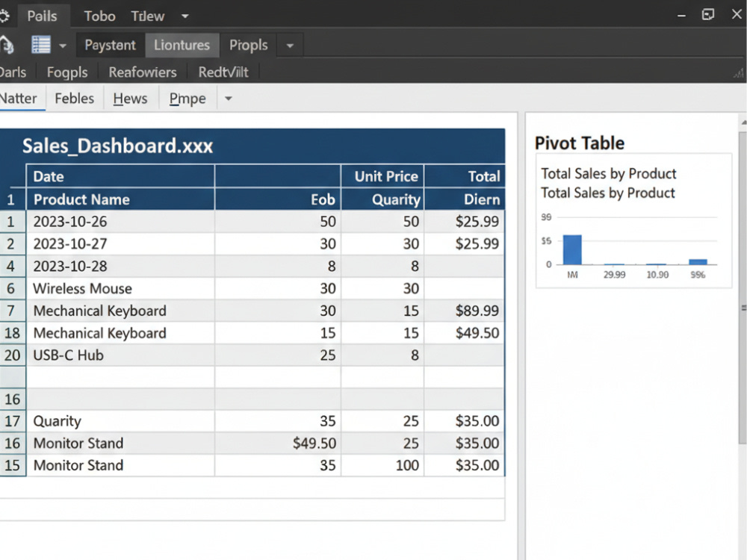Click the gear icon in title bar

point(4,16)
